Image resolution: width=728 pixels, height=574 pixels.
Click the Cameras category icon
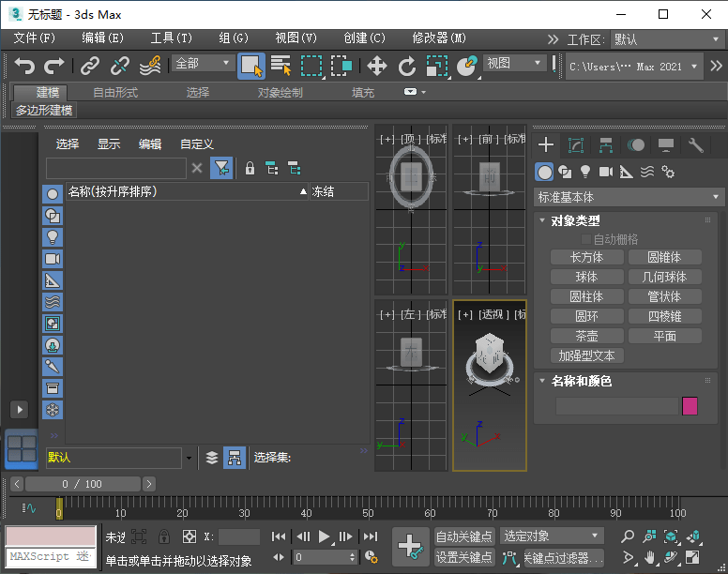(606, 172)
